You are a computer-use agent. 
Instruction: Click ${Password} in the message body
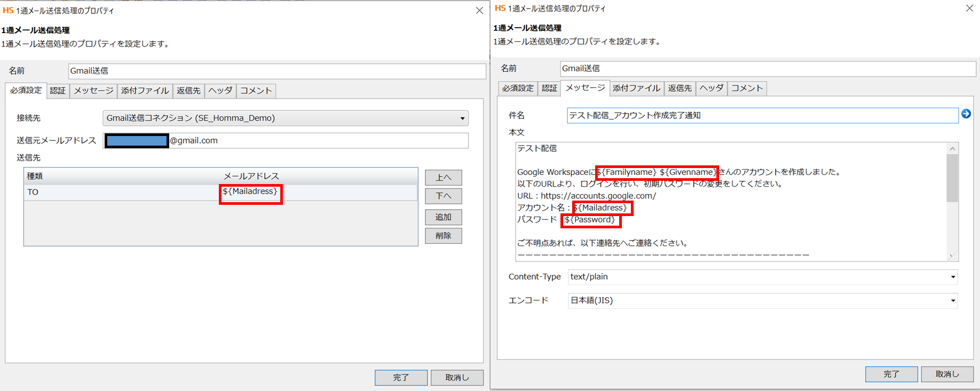(590, 220)
